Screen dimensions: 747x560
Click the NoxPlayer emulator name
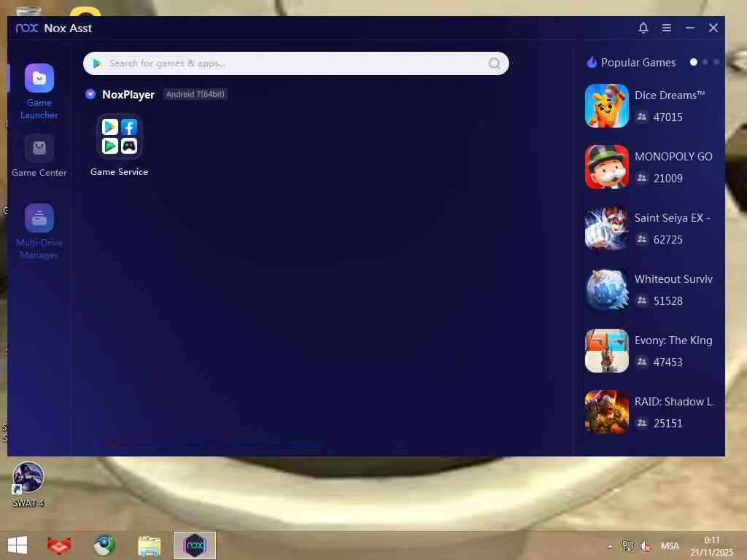tap(128, 94)
